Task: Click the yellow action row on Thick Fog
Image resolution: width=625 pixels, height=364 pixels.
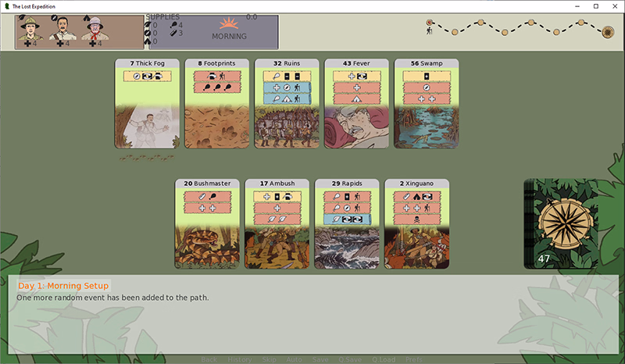Action: 148,76
